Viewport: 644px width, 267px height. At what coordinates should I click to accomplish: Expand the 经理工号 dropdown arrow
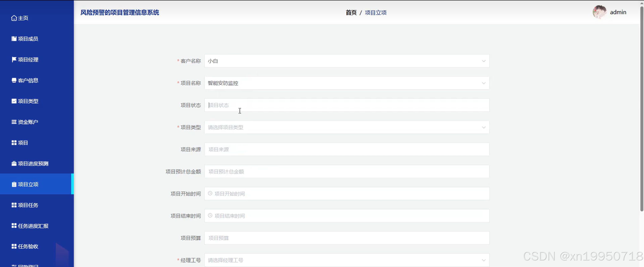(484, 260)
